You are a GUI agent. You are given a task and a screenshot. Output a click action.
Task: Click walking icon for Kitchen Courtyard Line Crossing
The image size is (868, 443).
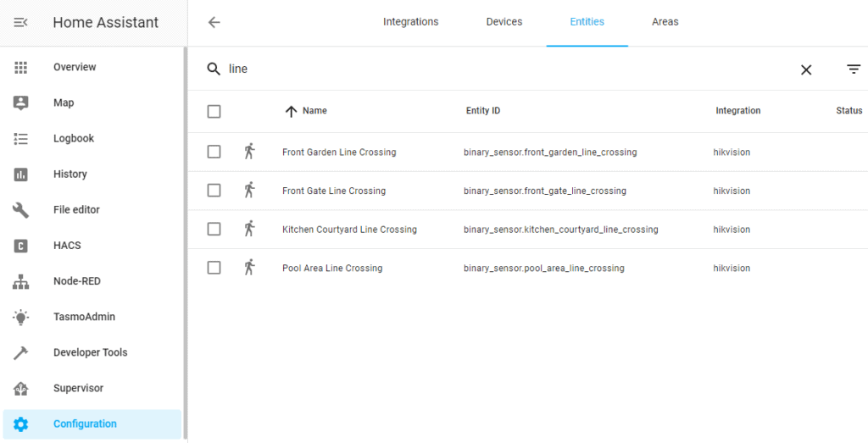(x=250, y=229)
